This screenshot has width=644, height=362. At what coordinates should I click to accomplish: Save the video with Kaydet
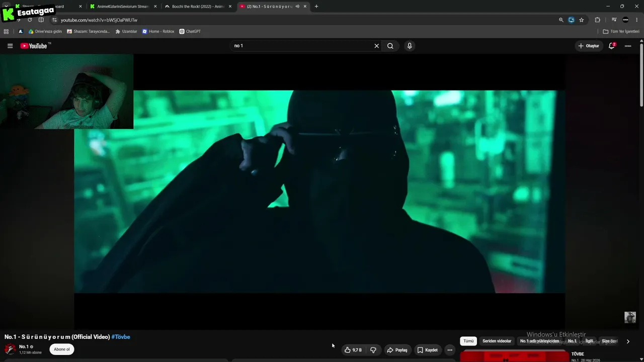(x=427, y=350)
